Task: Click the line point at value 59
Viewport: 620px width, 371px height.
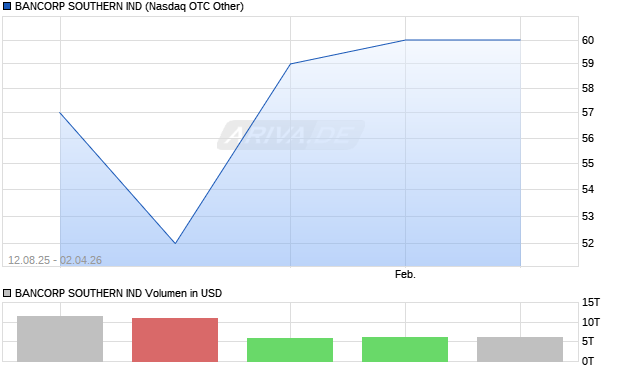Action: [x=291, y=64]
